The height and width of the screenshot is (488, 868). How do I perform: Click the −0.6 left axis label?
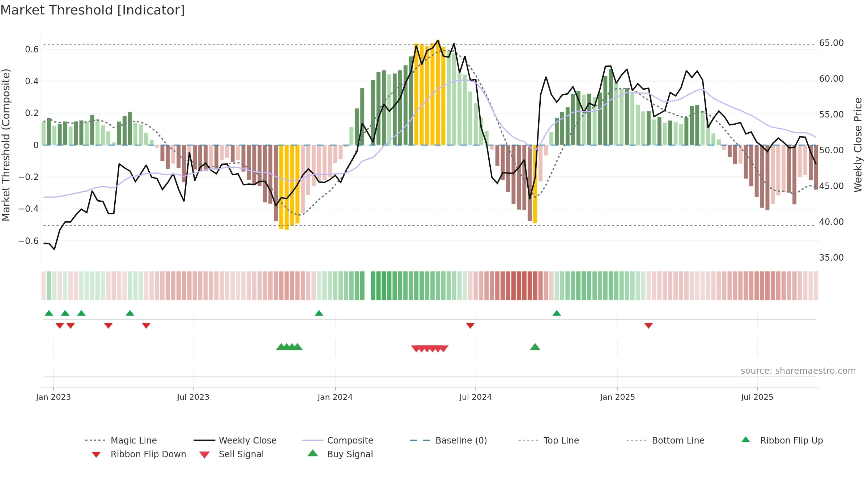pos(29,241)
